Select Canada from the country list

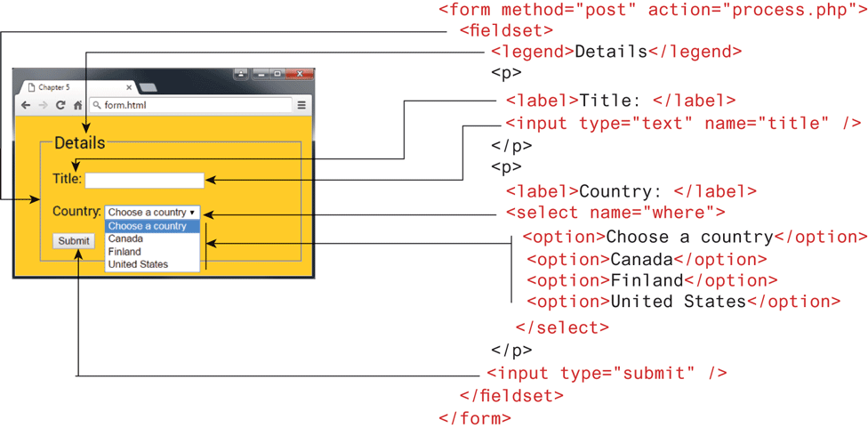[x=125, y=238]
